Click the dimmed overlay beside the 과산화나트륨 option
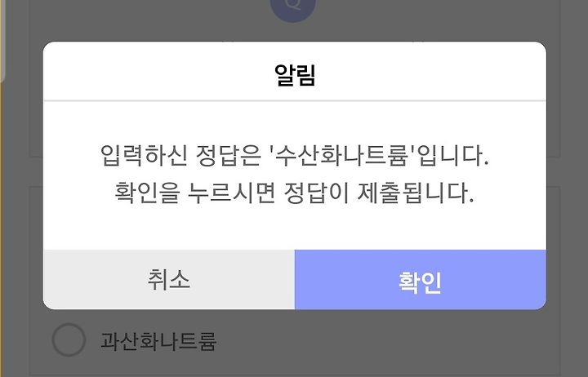This screenshot has height=377, width=588. (x=375, y=341)
